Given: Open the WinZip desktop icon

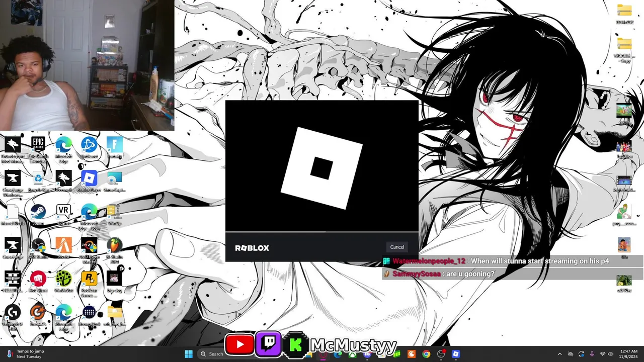Looking at the screenshot, I should coord(114,215).
